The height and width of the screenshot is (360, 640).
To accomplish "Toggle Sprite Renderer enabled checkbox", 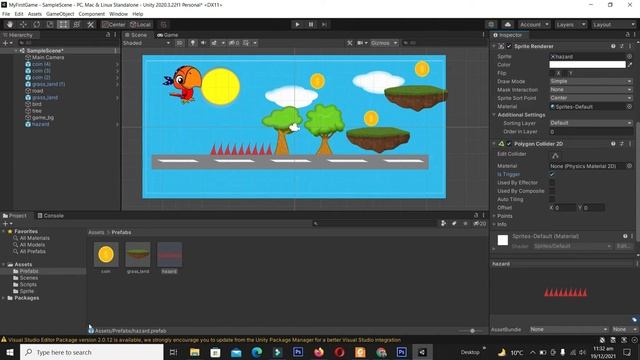I will coord(509,47).
